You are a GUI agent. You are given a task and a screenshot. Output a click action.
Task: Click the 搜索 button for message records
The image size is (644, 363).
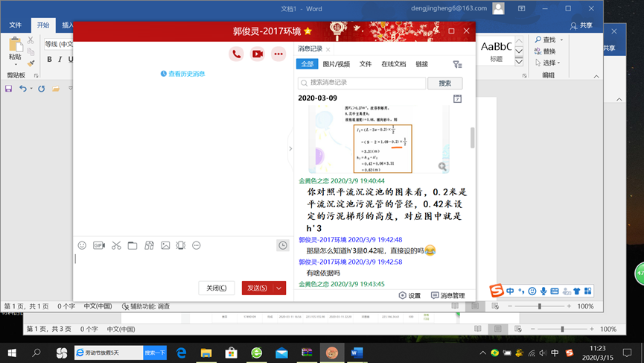444,83
